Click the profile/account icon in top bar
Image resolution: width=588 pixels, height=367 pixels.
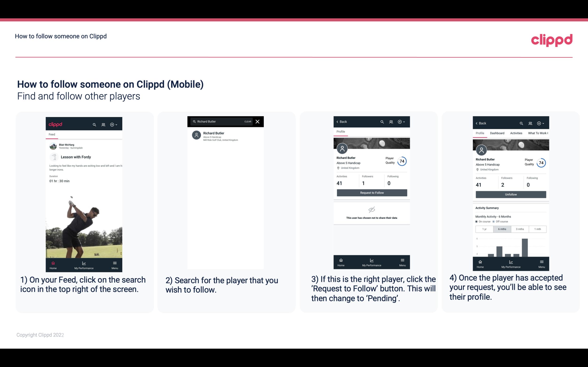103,124
